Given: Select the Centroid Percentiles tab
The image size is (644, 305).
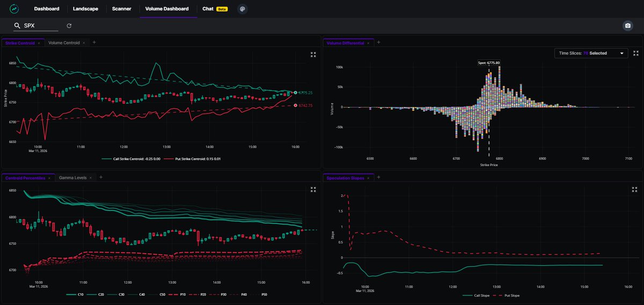Looking at the screenshot, I should (x=25, y=177).
